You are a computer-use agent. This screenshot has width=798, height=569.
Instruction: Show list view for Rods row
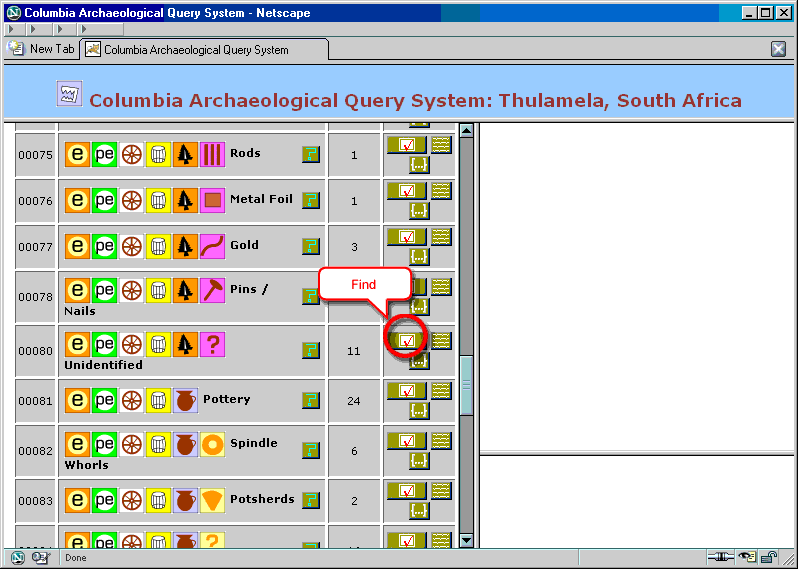coord(441,145)
